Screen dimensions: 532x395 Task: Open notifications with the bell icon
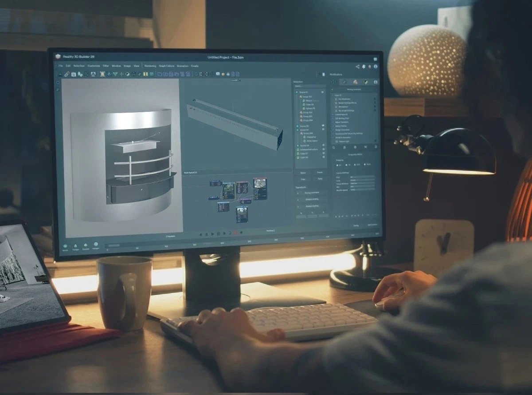pos(364,67)
